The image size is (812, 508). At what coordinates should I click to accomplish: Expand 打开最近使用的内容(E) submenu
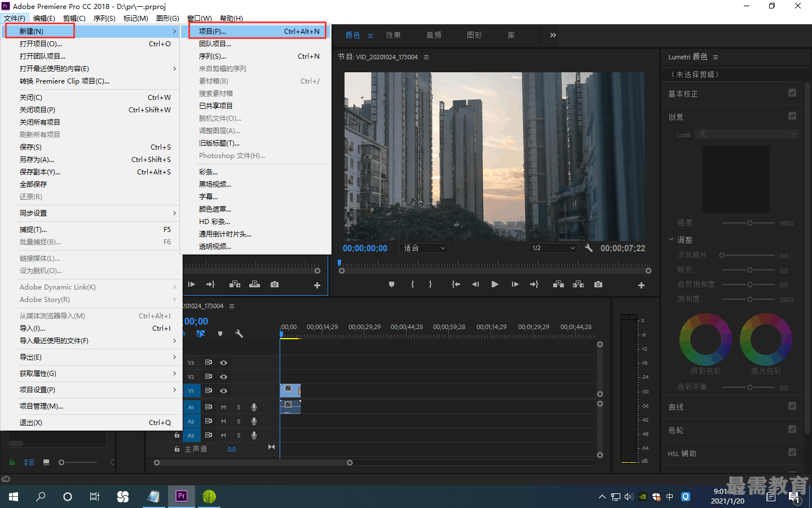pos(91,69)
